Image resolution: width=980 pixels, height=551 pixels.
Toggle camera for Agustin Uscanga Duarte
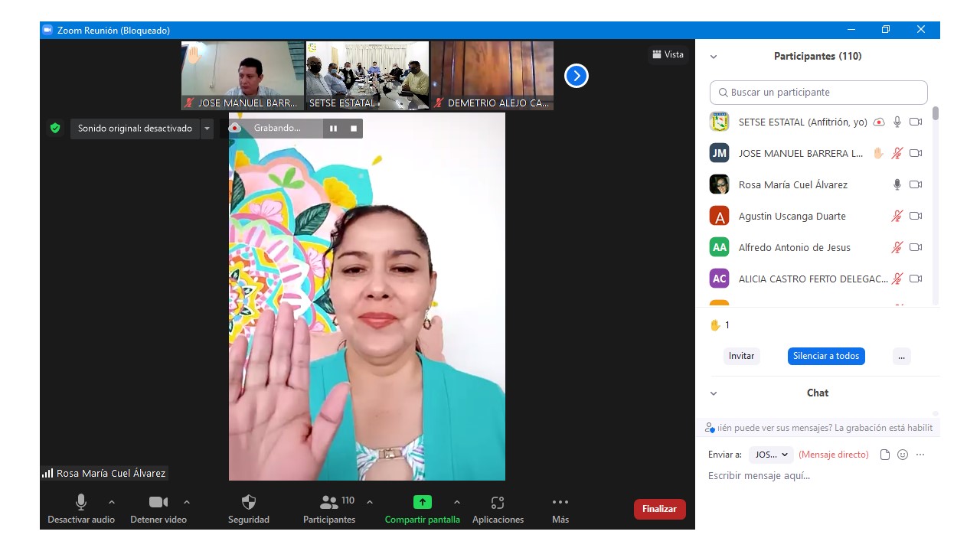(x=916, y=216)
